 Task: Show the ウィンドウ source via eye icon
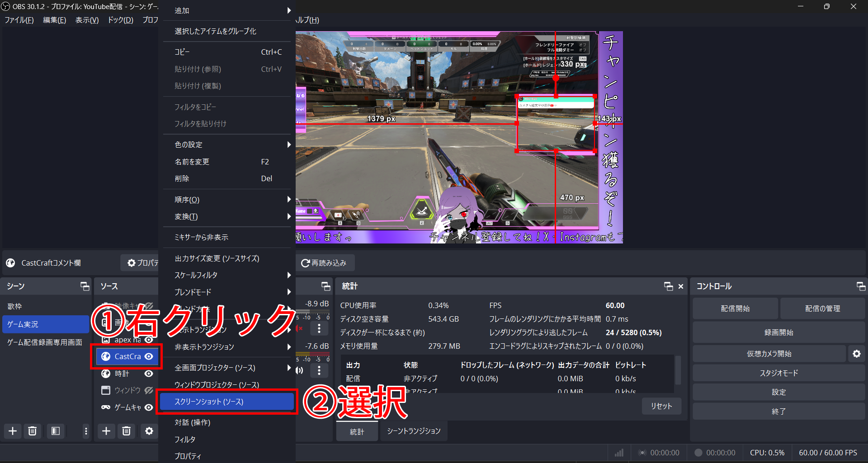pos(149,390)
